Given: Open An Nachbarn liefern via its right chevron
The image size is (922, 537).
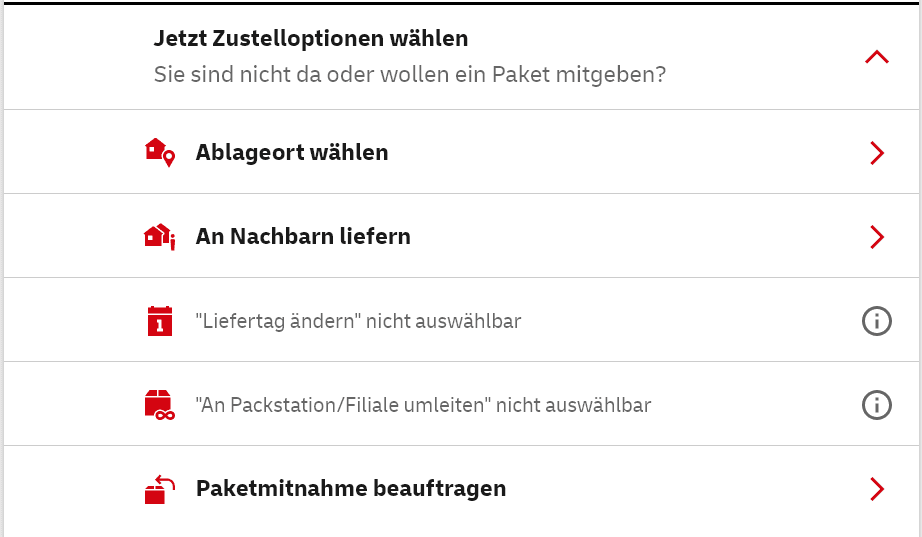Looking at the screenshot, I should click(876, 237).
